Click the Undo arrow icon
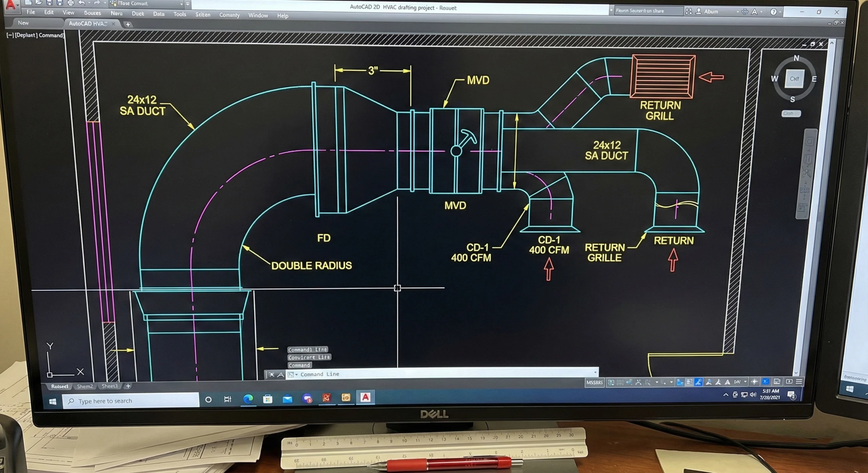This screenshot has width=868, height=473. pyautogui.click(x=81, y=3)
